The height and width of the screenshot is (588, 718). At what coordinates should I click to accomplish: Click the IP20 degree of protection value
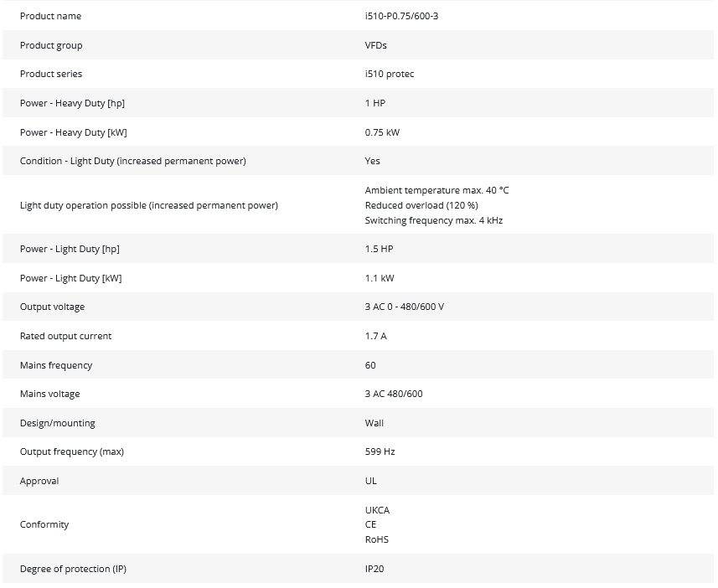374,569
